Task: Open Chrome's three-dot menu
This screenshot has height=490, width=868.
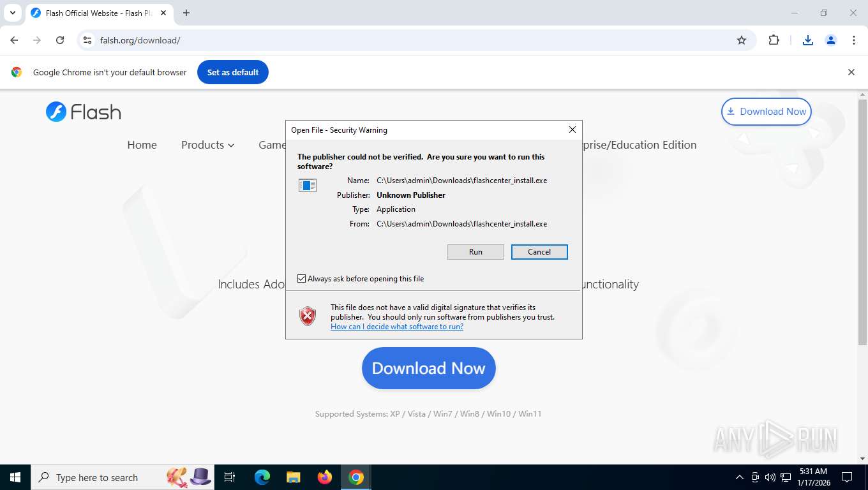Action: click(x=854, y=40)
